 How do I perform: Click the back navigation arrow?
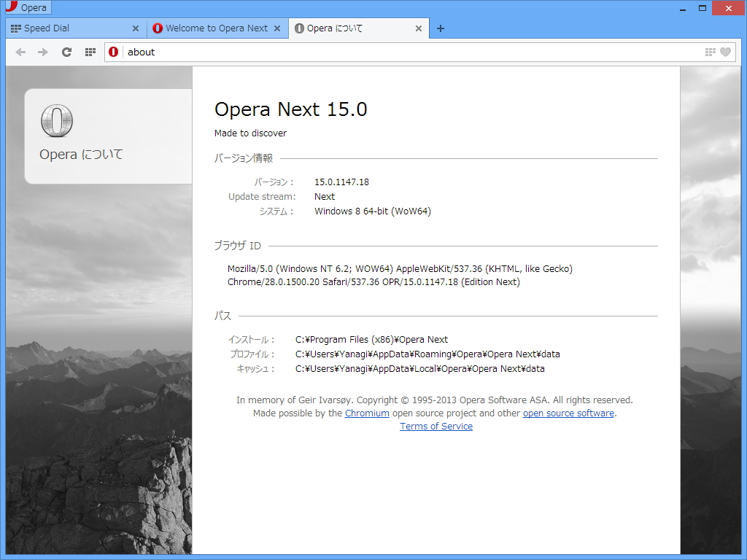[20, 52]
